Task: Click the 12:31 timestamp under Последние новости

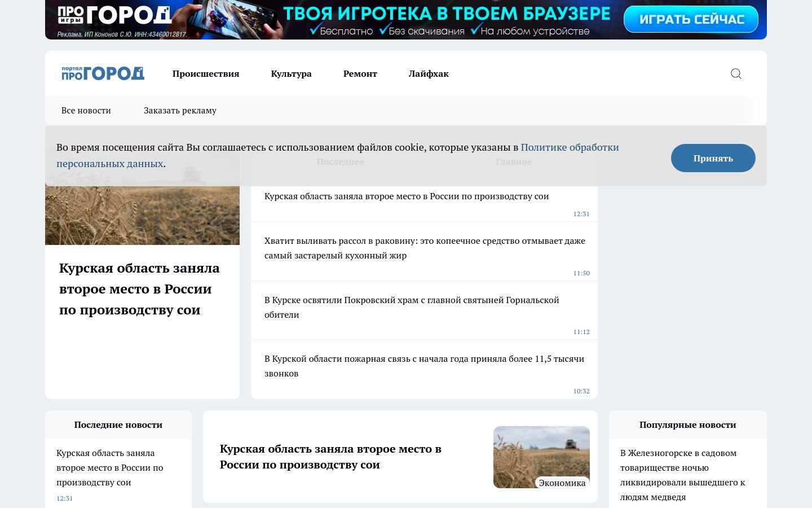Action: pos(64,498)
